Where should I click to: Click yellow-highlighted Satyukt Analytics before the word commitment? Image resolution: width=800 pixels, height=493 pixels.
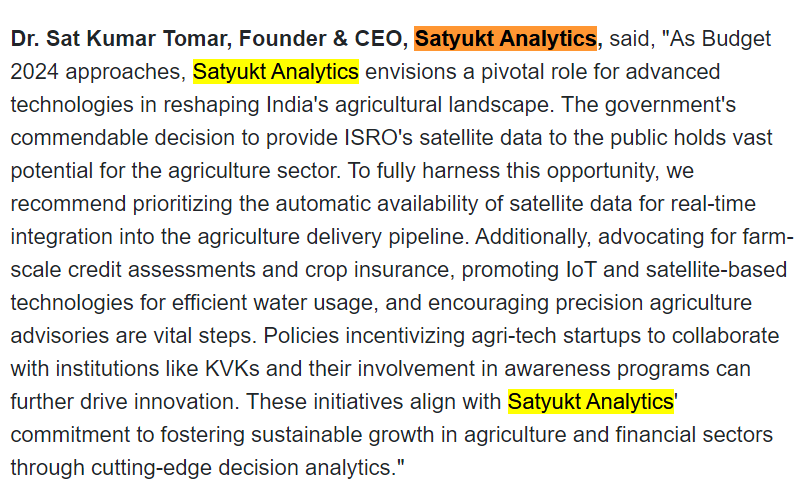pyautogui.click(x=591, y=402)
